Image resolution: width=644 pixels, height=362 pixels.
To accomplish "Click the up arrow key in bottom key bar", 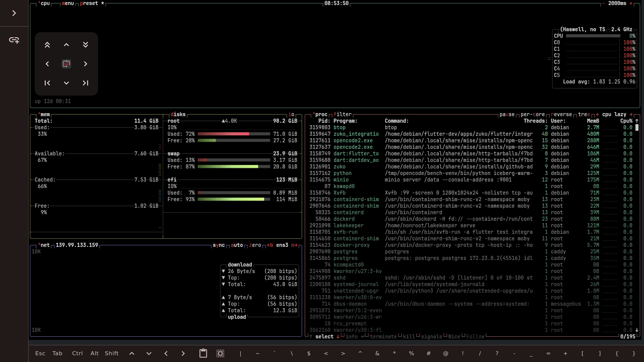I will pos(132,353).
